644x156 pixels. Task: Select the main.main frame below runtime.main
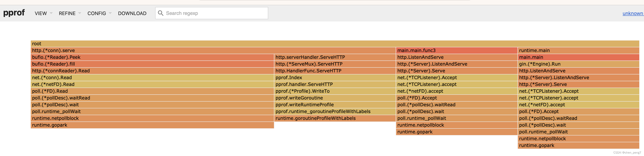point(579,57)
